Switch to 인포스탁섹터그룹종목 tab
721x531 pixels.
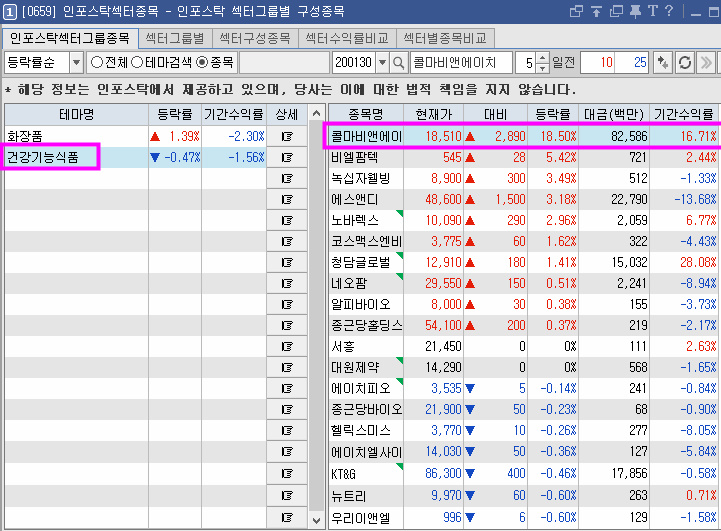[69, 38]
